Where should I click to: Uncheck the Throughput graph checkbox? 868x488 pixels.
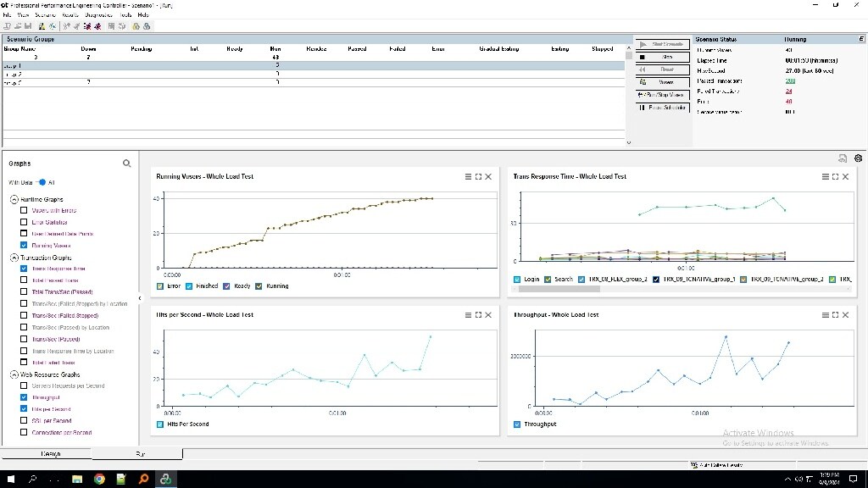pos(24,396)
